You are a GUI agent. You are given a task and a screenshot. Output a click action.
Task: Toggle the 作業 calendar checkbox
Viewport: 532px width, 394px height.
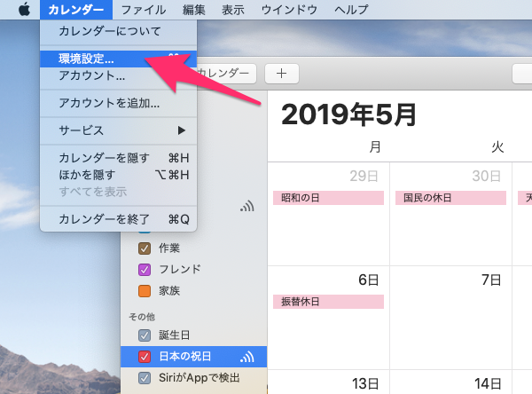pos(145,248)
